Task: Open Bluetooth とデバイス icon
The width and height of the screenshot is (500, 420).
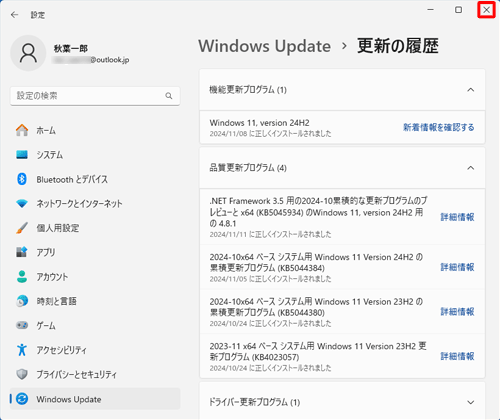Action: (22, 179)
